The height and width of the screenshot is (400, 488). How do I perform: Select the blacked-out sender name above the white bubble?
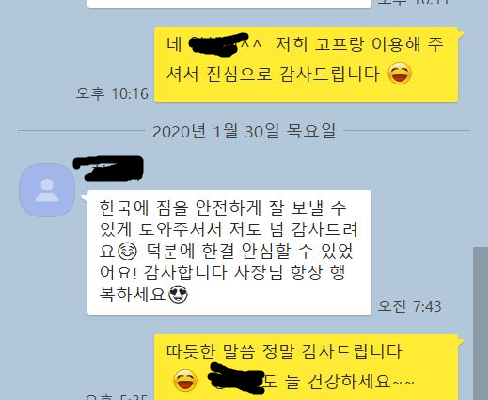108,168
